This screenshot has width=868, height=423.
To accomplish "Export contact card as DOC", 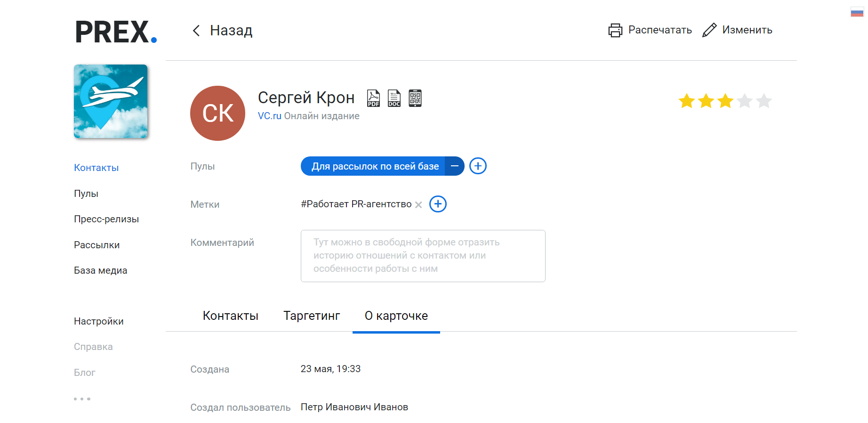I will [394, 98].
